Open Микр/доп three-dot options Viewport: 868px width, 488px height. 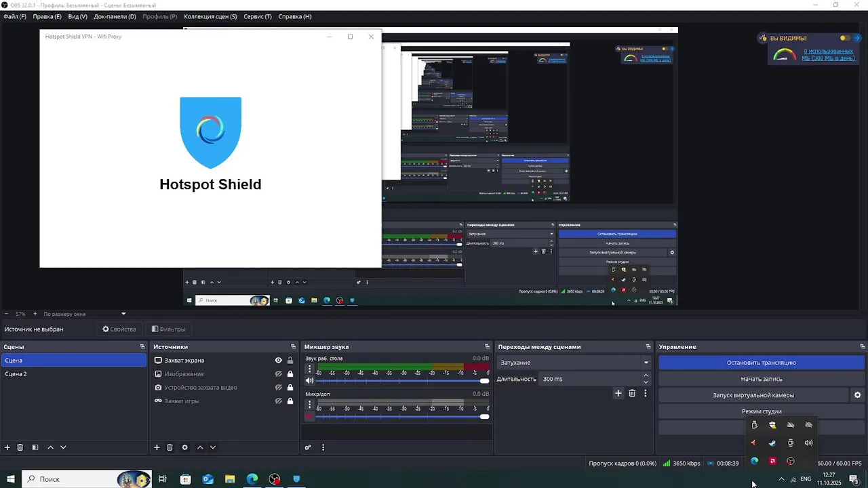pos(310,405)
